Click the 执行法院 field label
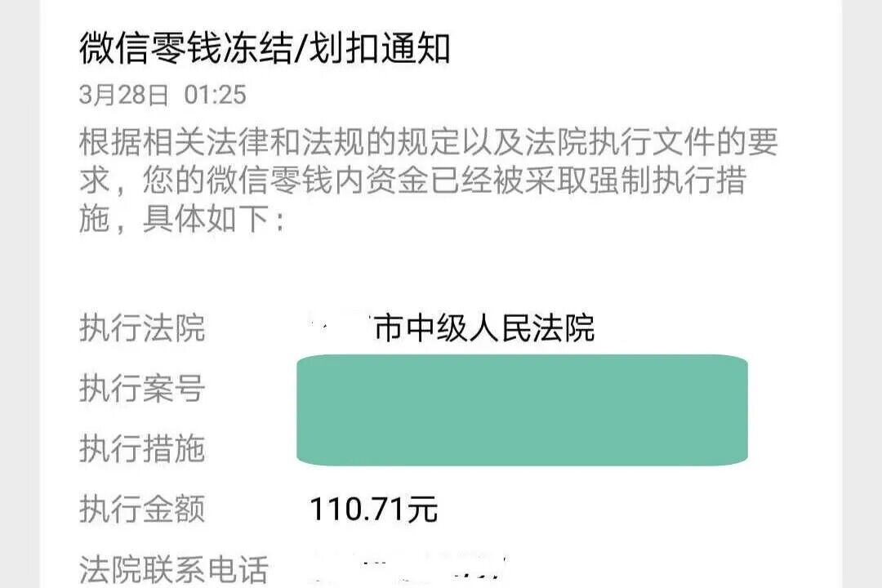This screenshot has height=588, width=882. [142, 328]
